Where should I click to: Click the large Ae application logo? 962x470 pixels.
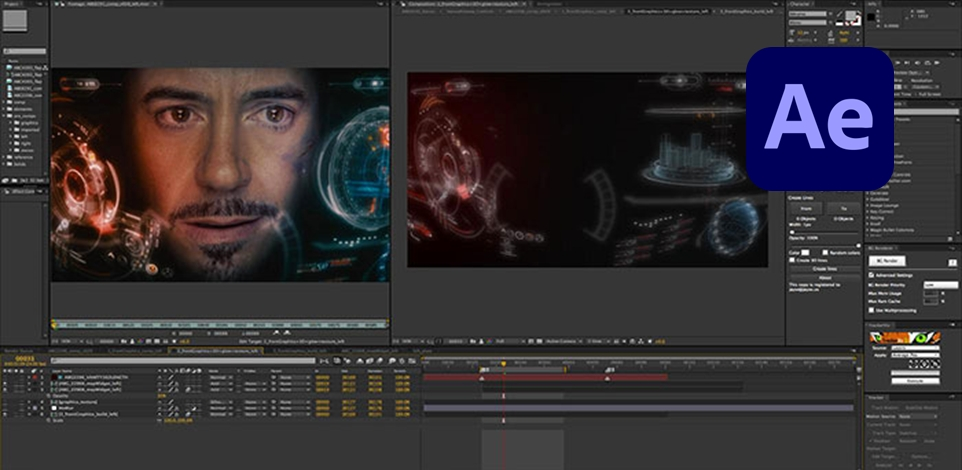pos(819,118)
